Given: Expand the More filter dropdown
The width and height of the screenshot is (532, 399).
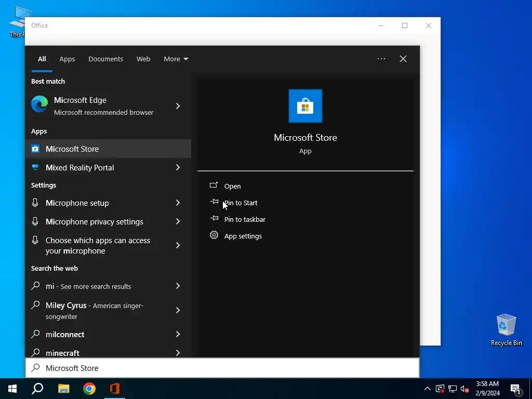Looking at the screenshot, I should point(176,59).
